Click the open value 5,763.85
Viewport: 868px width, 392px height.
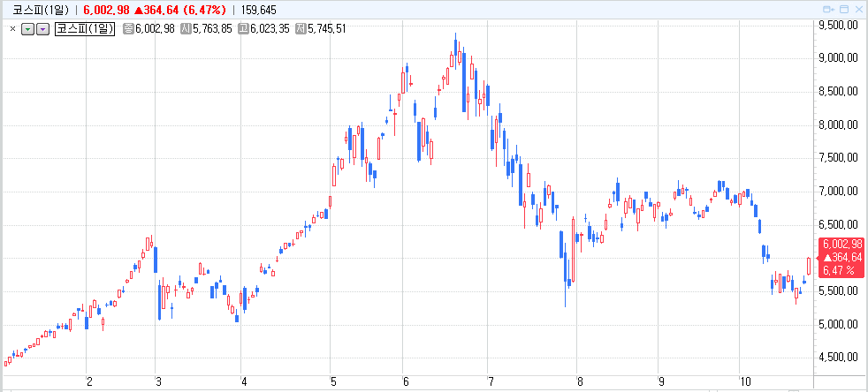pyautogui.click(x=212, y=29)
